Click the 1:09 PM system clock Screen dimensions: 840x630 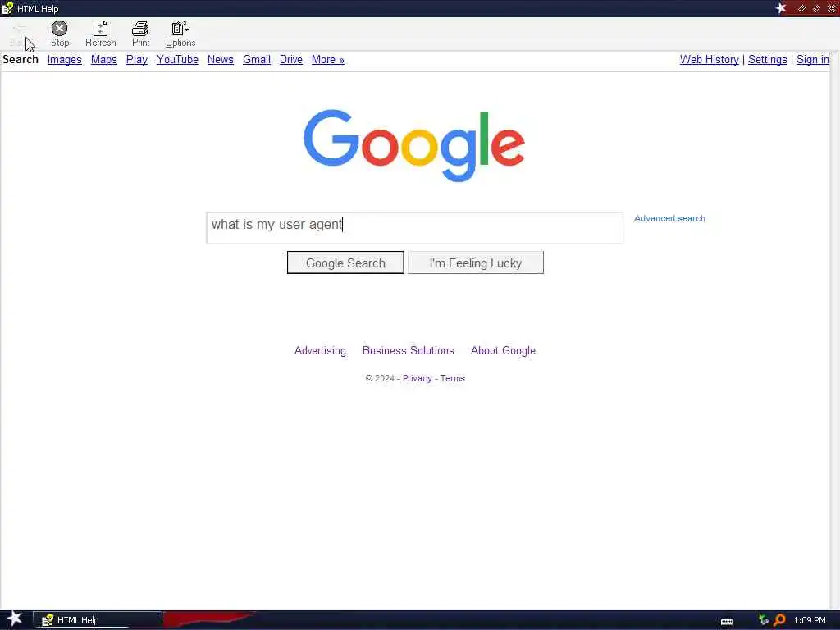[810, 620]
